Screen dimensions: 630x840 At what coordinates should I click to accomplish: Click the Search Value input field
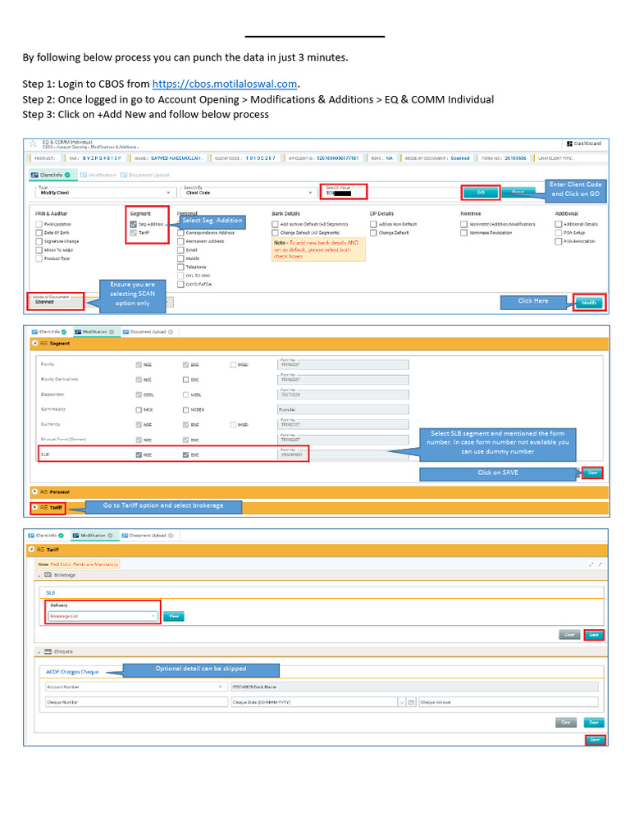tap(344, 192)
